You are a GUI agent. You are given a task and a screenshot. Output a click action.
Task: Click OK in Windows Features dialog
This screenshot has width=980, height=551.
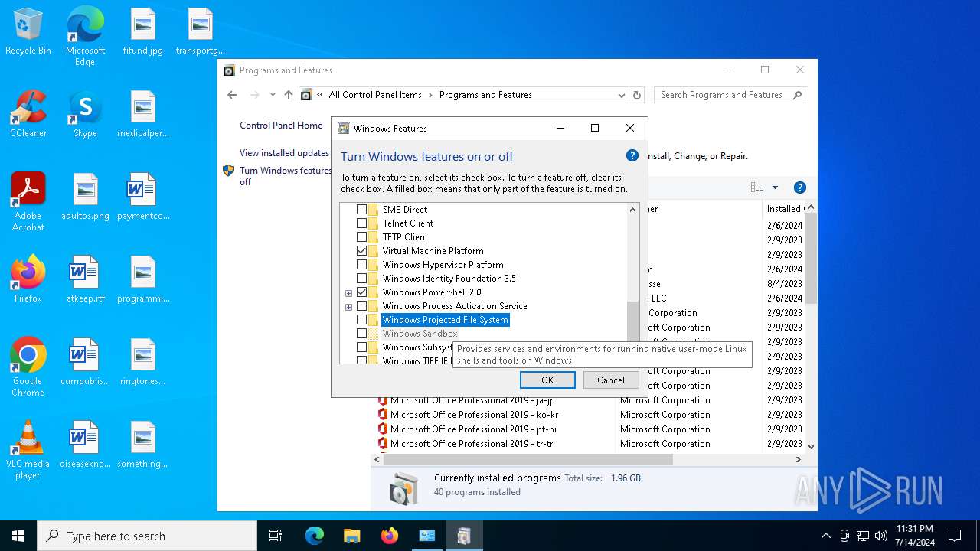(x=547, y=380)
